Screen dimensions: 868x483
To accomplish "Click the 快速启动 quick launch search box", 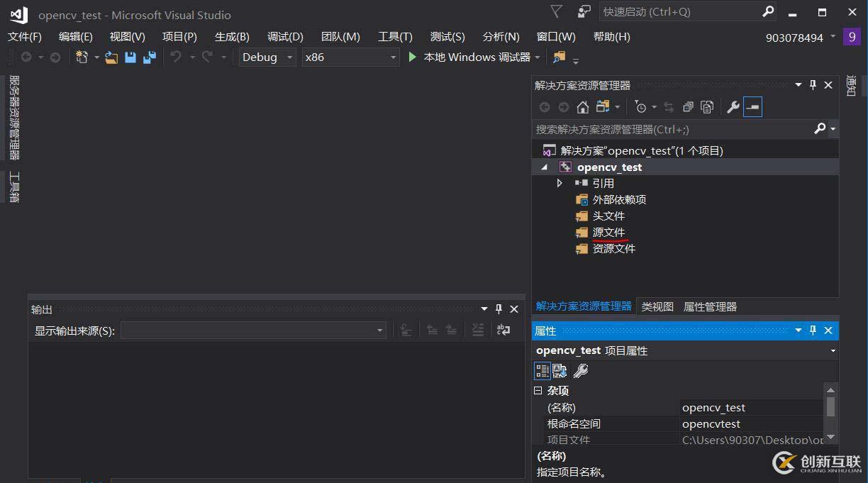I will [679, 12].
